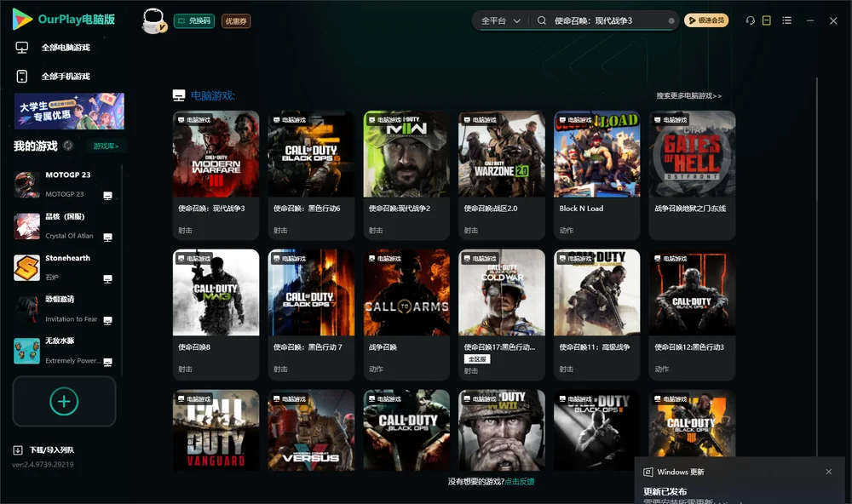Click the PC icon on the 石炉 row
Viewport: 852px width, 504px height.
(107, 279)
